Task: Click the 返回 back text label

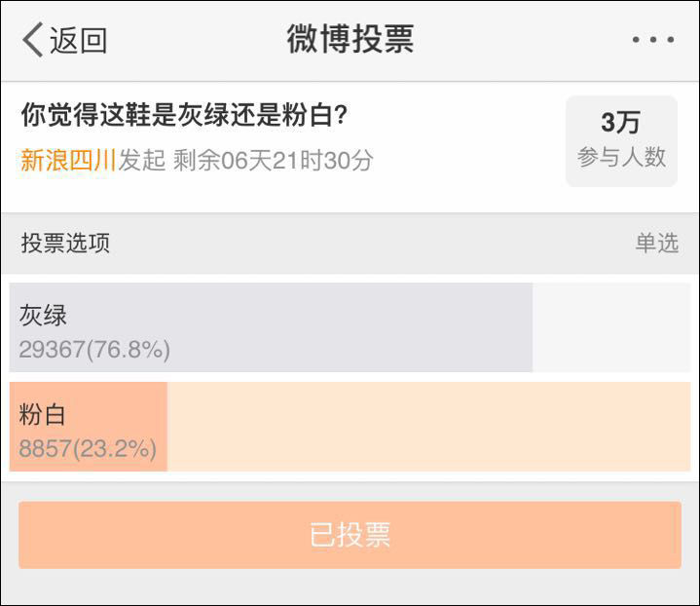Action: (78, 41)
